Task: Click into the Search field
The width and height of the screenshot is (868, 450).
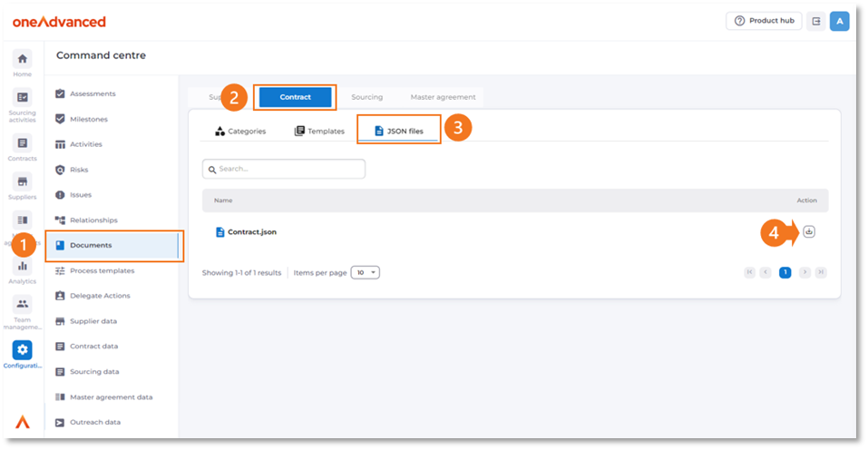Action: (x=283, y=169)
